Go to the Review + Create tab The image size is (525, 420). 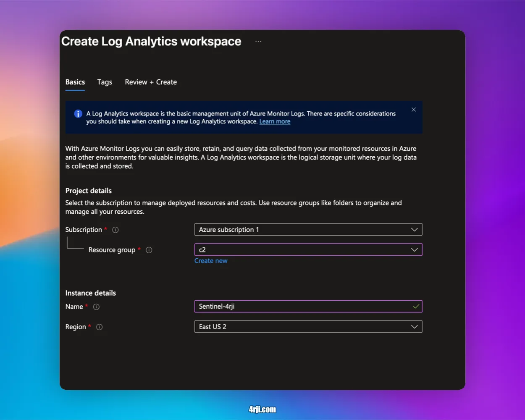[x=151, y=82]
